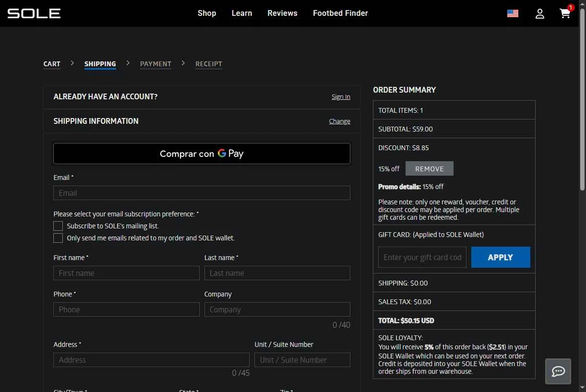Focus the gift card code field
The width and height of the screenshot is (586, 392).
pos(422,257)
